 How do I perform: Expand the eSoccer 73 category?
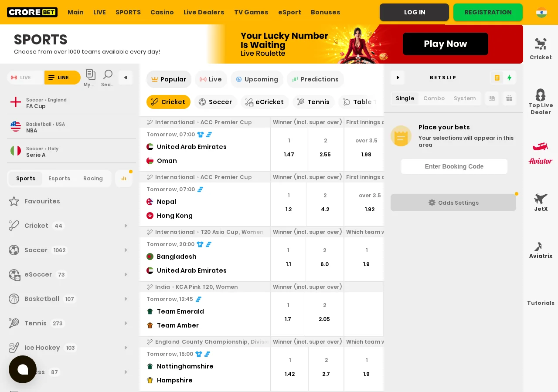[70, 274]
